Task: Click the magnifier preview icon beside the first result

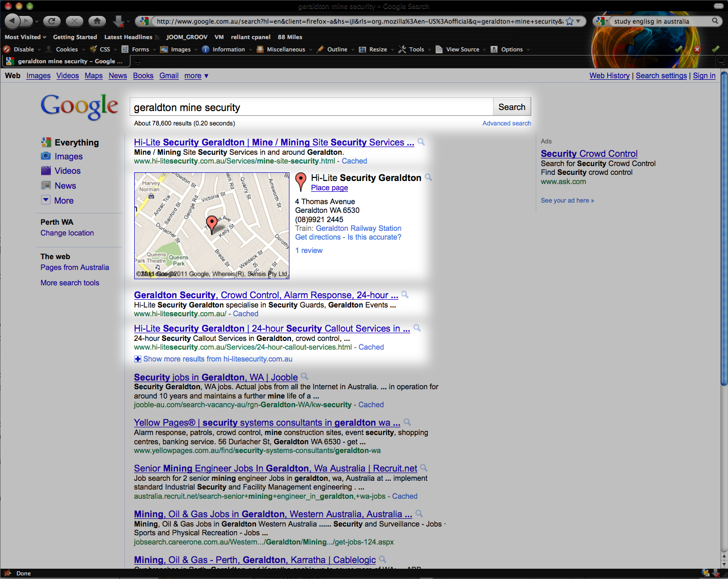Action: [421, 142]
